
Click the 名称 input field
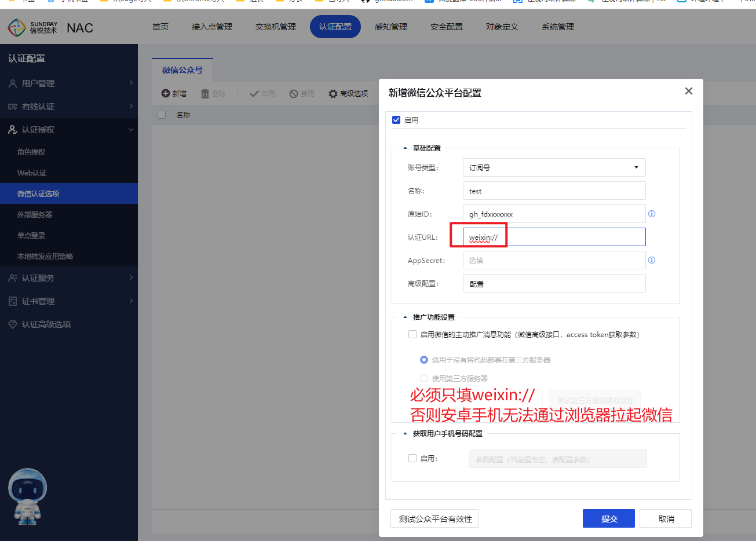554,191
